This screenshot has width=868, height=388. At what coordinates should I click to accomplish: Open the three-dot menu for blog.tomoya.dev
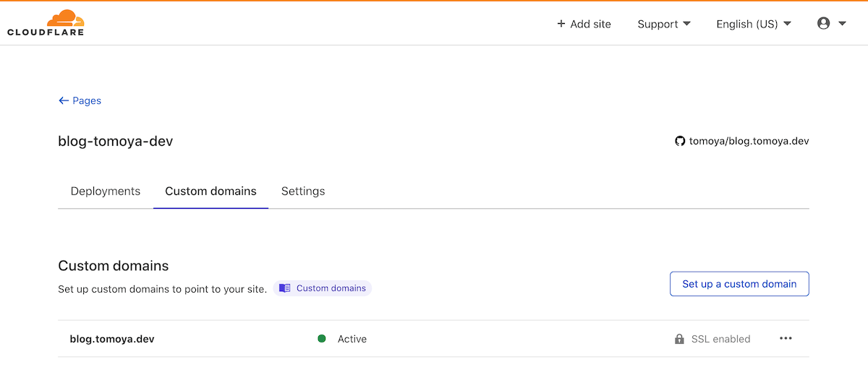pyautogui.click(x=786, y=338)
